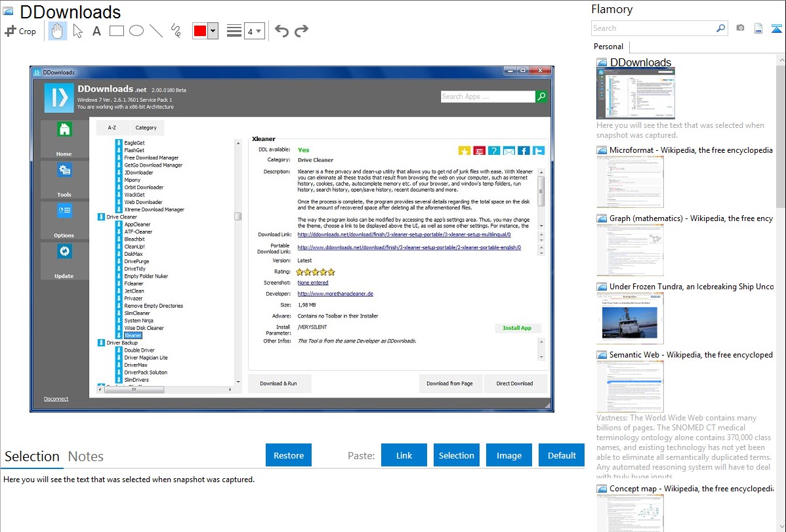Screen dimensions: 786x532
Task: Click the green Install App button
Action: tap(517, 328)
